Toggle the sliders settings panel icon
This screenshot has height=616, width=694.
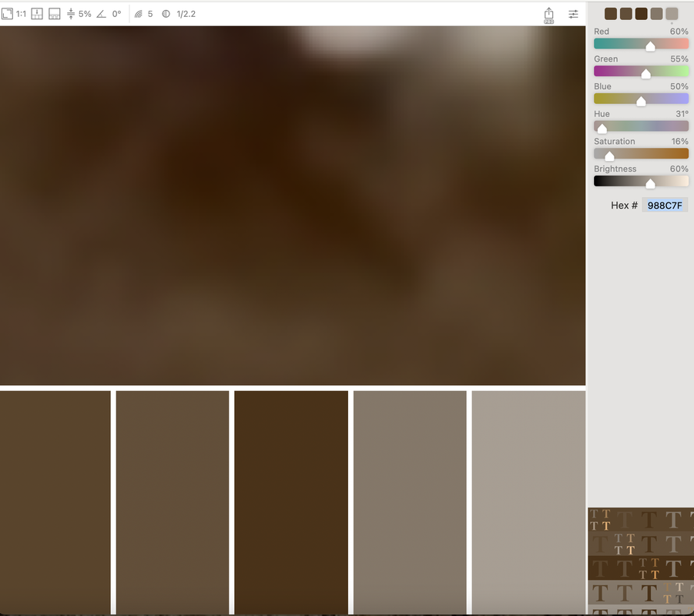point(573,14)
